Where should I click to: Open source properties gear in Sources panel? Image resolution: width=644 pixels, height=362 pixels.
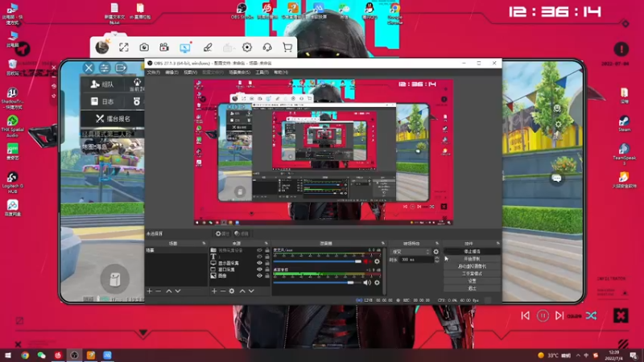tap(232, 291)
